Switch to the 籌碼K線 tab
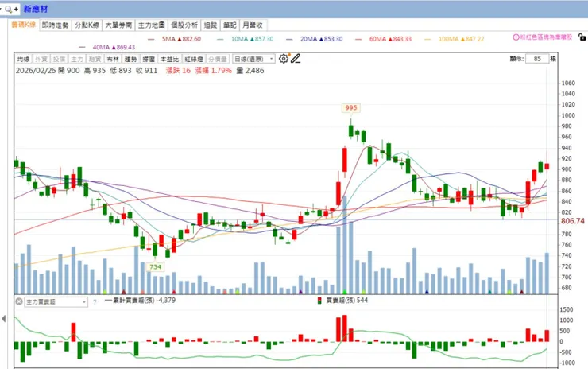Image resolution: width=588 pixels, height=369 pixels. 23,25
